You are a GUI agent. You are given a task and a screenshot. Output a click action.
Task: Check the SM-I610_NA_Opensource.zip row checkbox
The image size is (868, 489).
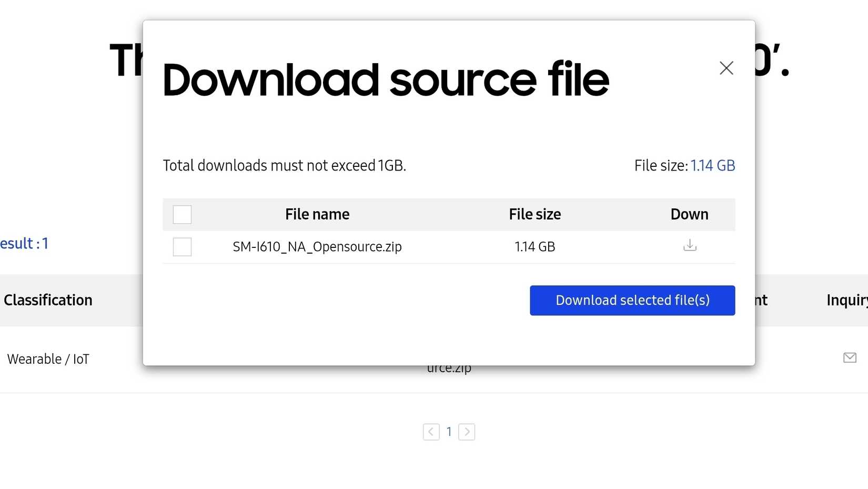(182, 247)
